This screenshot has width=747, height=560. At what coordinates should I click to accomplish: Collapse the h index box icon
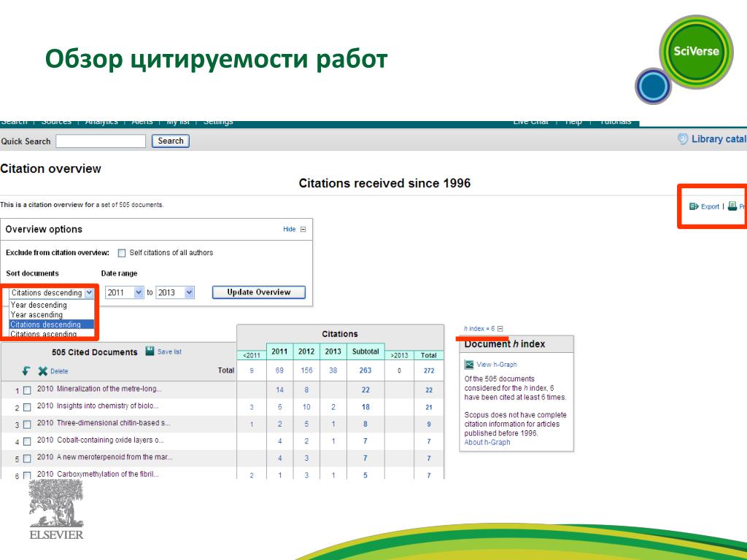pyautogui.click(x=500, y=329)
